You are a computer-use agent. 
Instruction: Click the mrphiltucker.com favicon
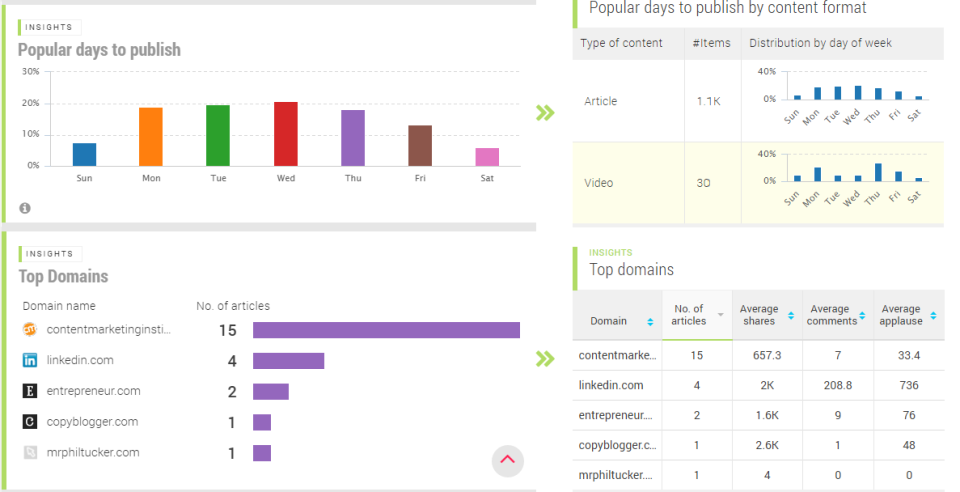[x=29, y=452]
